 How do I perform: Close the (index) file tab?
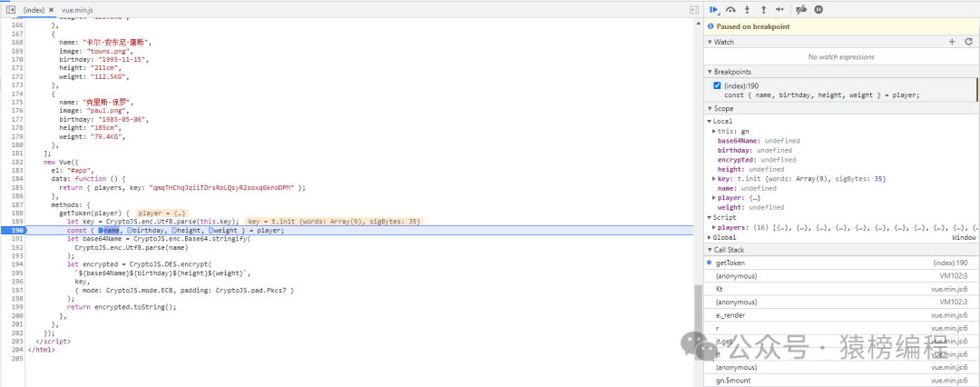pyautogui.click(x=51, y=10)
